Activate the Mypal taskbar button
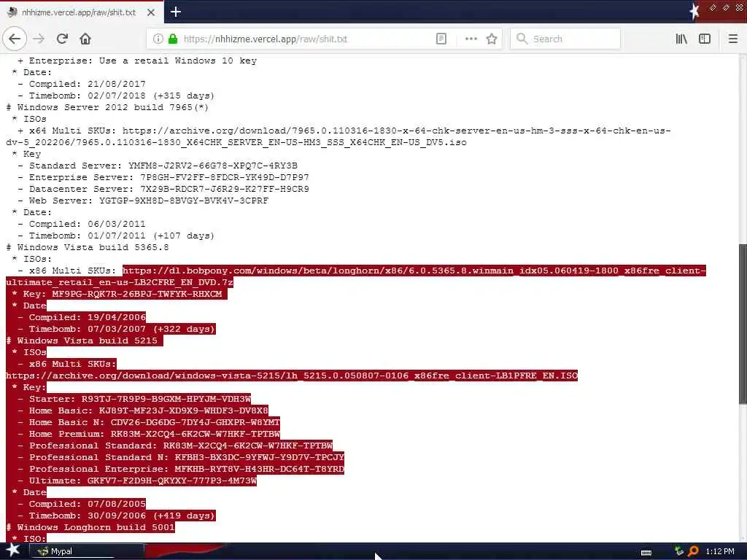747x560 pixels. (x=87, y=551)
